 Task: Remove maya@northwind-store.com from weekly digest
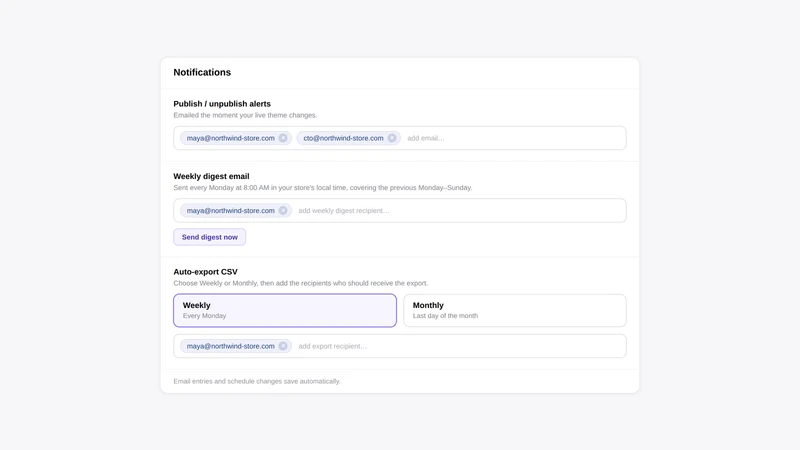283,211
